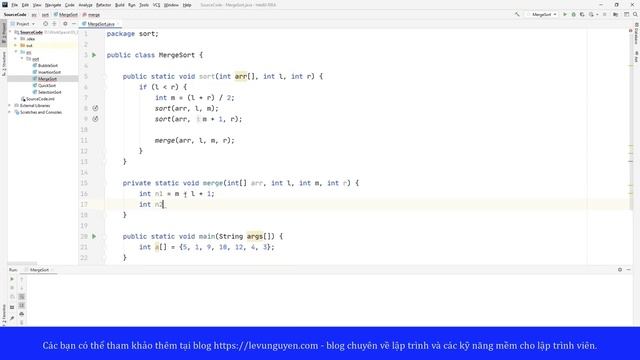
Task: Open the Refactor menu
Action: (103, 5)
